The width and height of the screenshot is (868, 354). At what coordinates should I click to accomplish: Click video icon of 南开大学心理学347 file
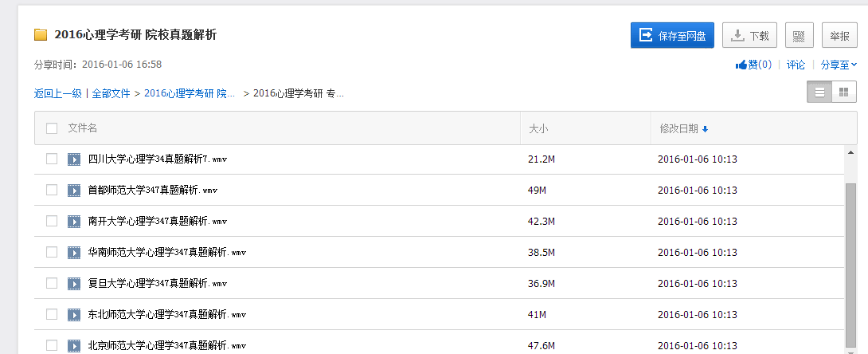tap(74, 221)
